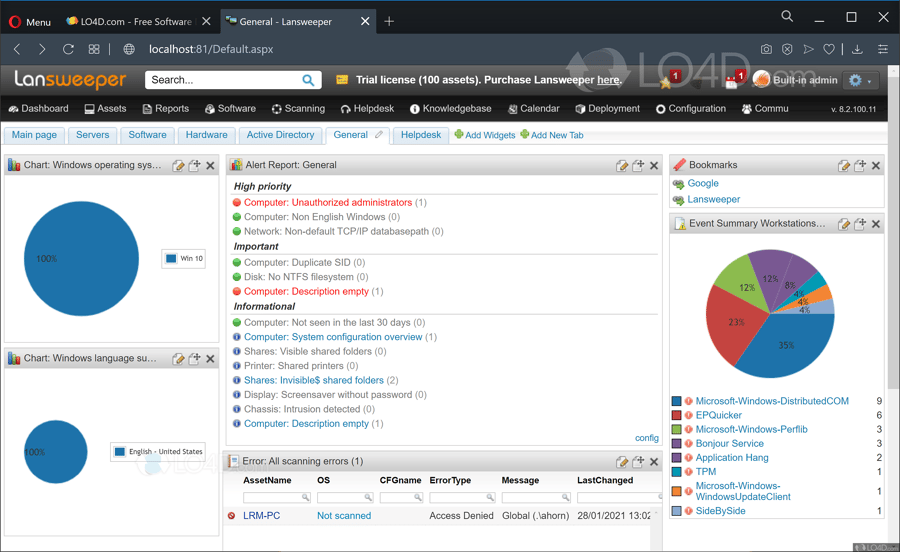Follow the 'here' purchase link
This screenshot has width=900, height=552.
[608, 80]
